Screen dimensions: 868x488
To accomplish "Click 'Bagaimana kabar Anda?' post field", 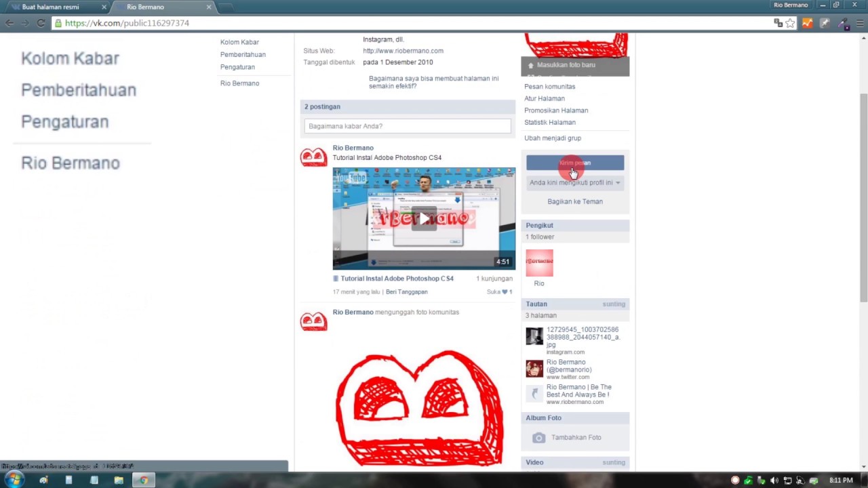I will pyautogui.click(x=408, y=126).
